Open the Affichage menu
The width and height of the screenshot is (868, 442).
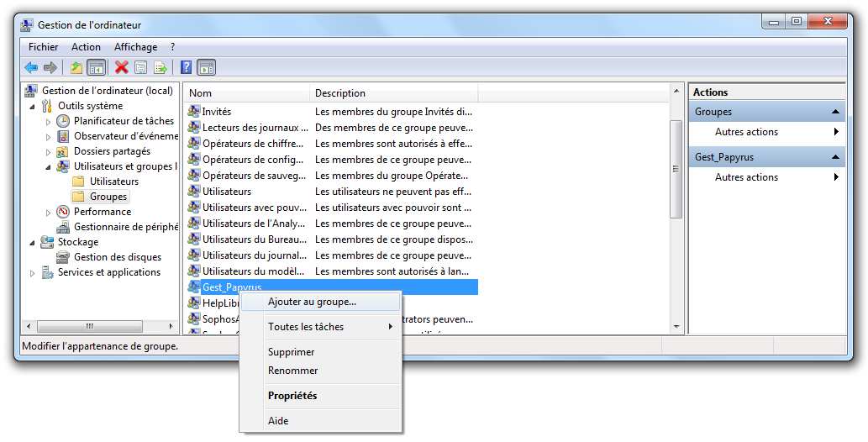135,47
